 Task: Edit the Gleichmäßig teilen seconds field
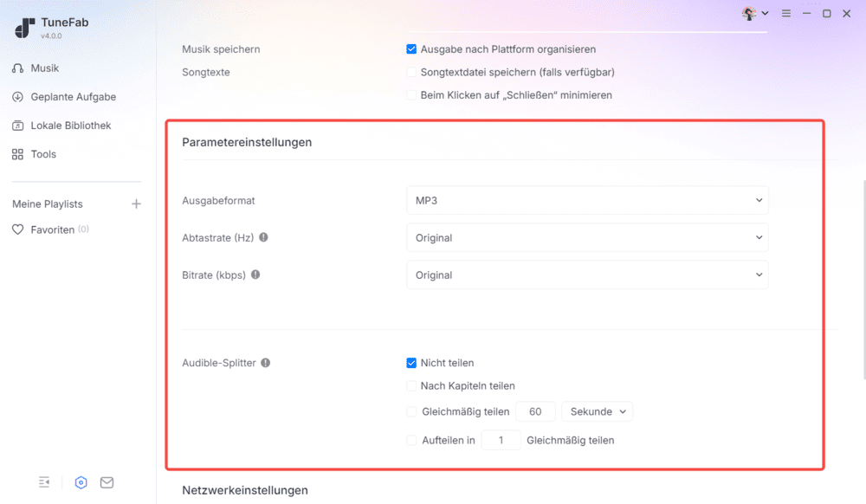[535, 411]
